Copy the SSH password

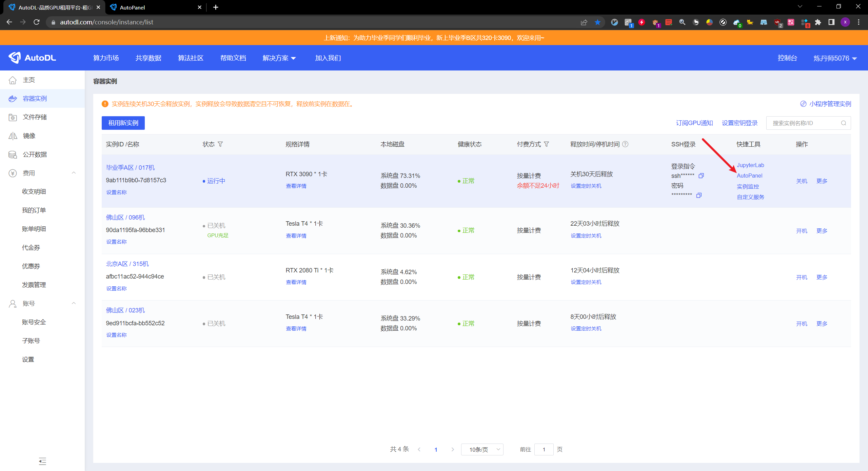coord(699,196)
